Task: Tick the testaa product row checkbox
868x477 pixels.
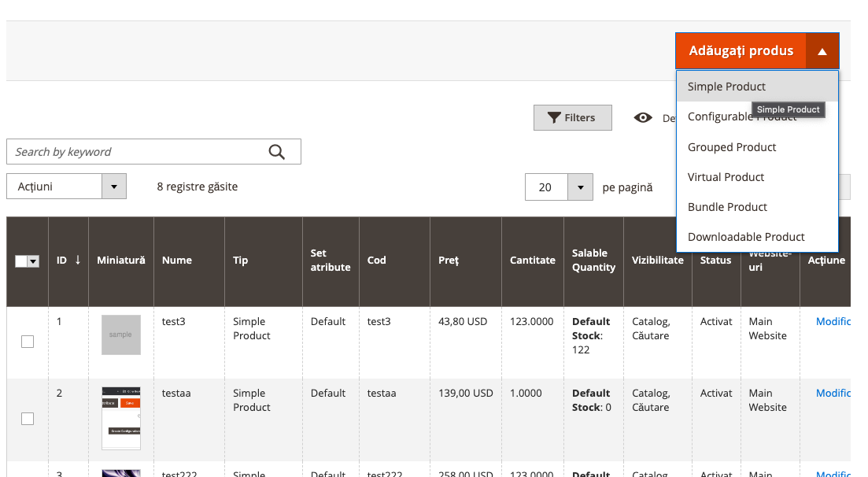Action: 28,419
